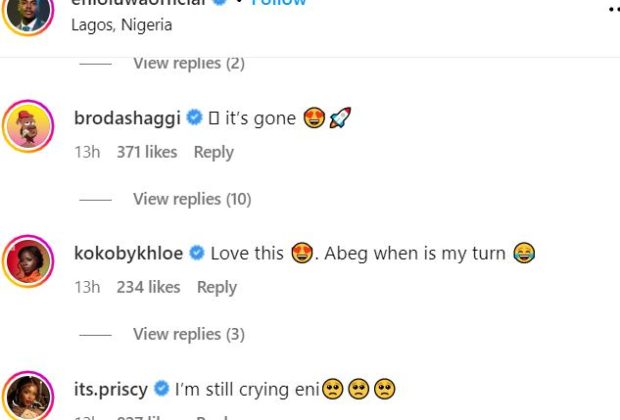Open the brodashaggi username link

(x=127, y=119)
